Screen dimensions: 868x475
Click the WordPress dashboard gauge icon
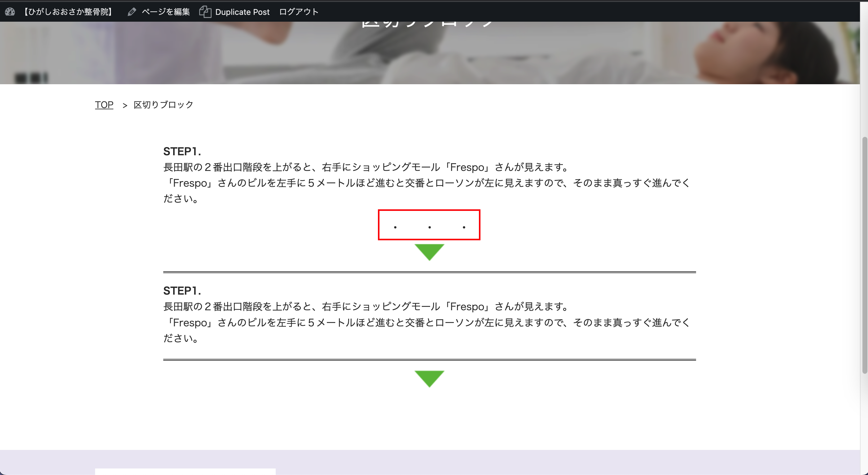pos(10,12)
